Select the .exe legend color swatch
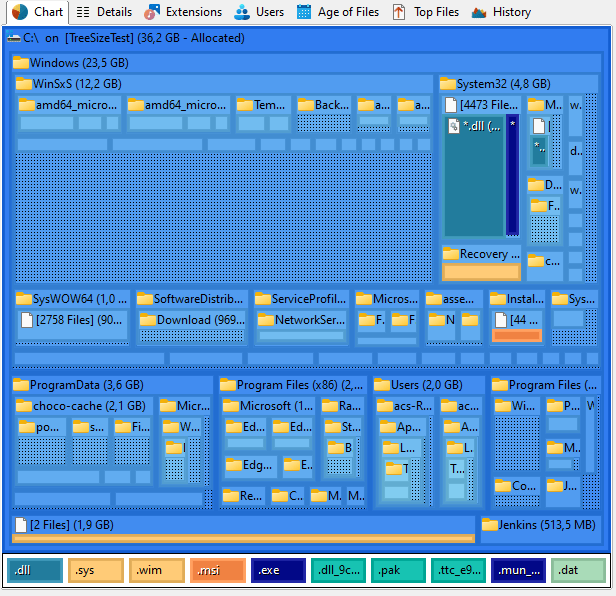The width and height of the screenshot is (616, 596). tap(278, 571)
